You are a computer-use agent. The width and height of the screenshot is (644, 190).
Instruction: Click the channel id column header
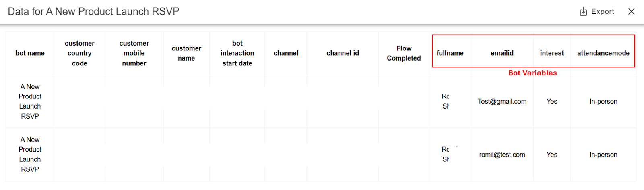(343, 53)
